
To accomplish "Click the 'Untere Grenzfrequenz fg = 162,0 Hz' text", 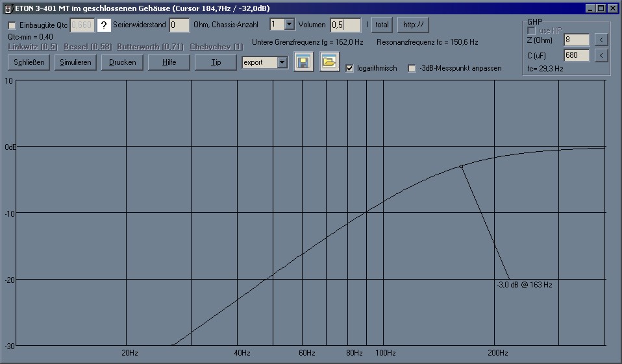I will point(308,42).
